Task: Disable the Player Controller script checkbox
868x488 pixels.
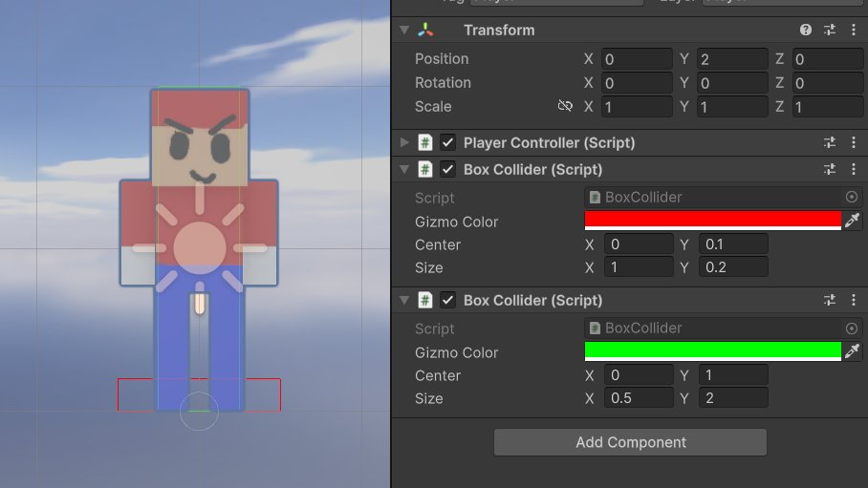Action: [x=447, y=142]
